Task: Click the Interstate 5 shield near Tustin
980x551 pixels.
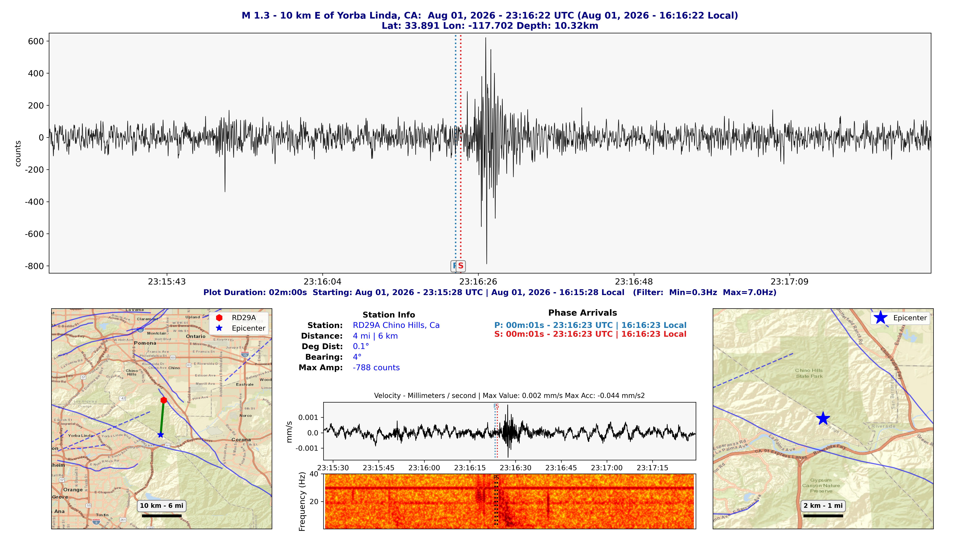Action: [x=96, y=522]
